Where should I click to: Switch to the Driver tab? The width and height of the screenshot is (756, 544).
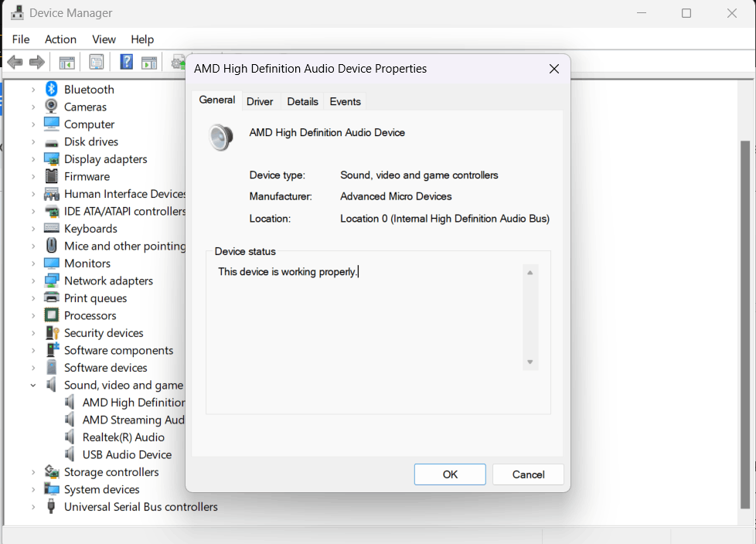coord(260,102)
